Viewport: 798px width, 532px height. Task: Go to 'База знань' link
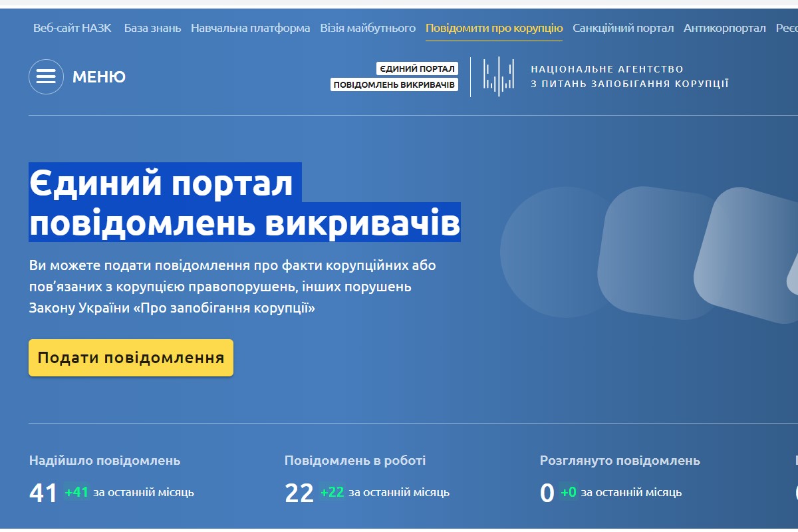(152, 28)
